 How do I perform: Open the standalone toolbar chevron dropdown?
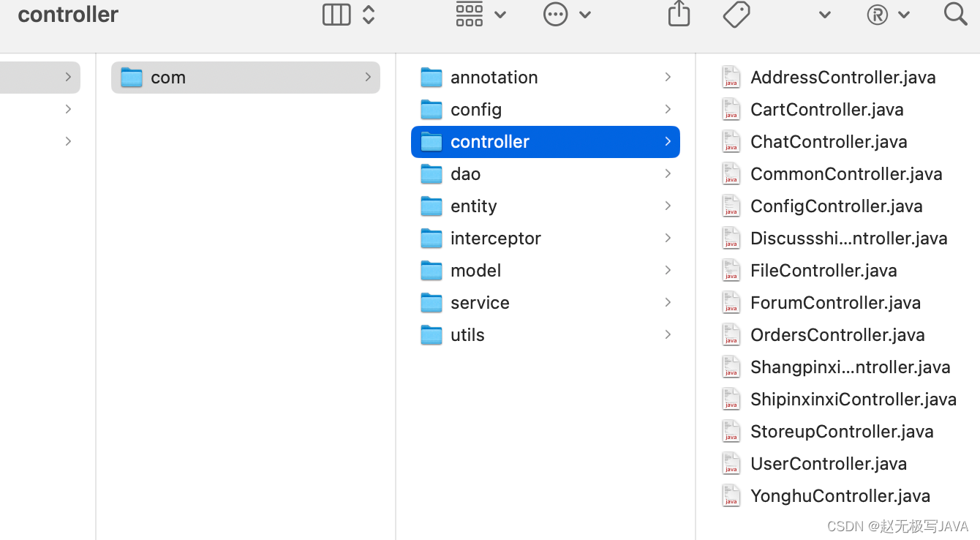pyautogui.click(x=825, y=15)
